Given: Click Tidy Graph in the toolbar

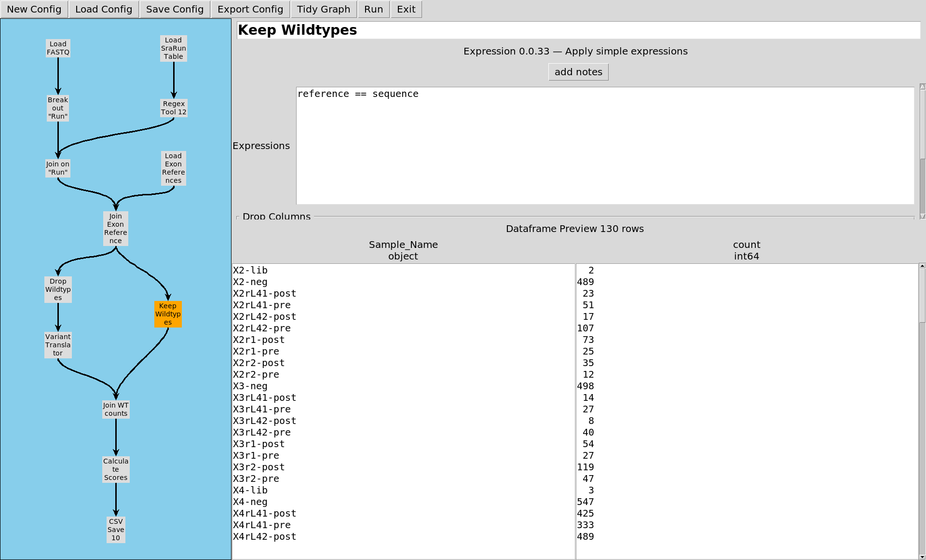Looking at the screenshot, I should tap(324, 9).
